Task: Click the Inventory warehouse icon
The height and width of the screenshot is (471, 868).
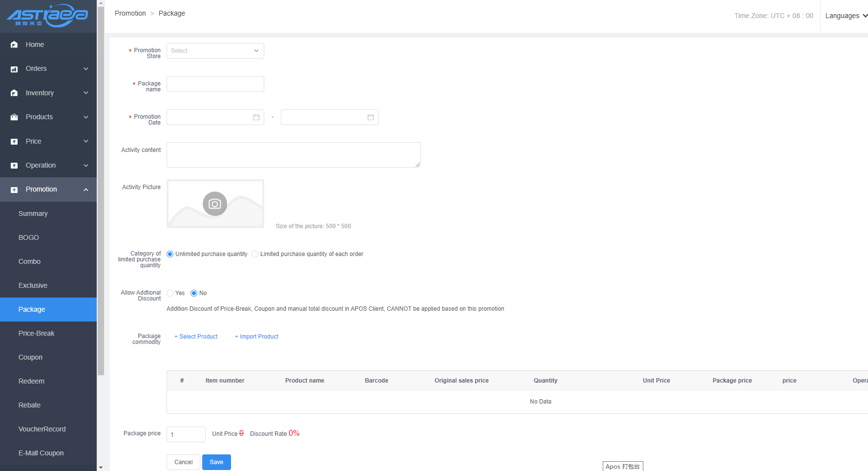Action: 14,93
